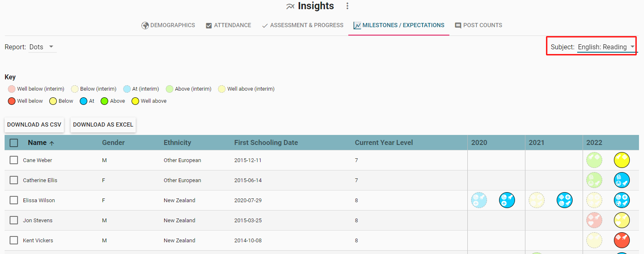Click Catherine Ellis's 2022 blue At dot

tap(622, 180)
